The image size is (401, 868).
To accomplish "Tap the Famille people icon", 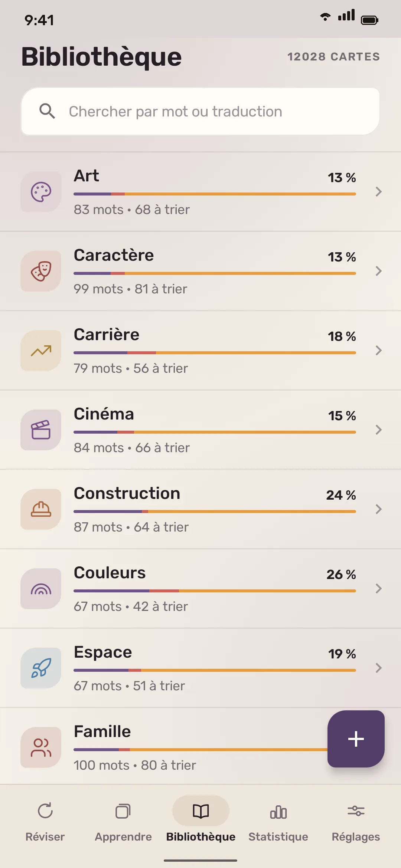I will 41,747.
